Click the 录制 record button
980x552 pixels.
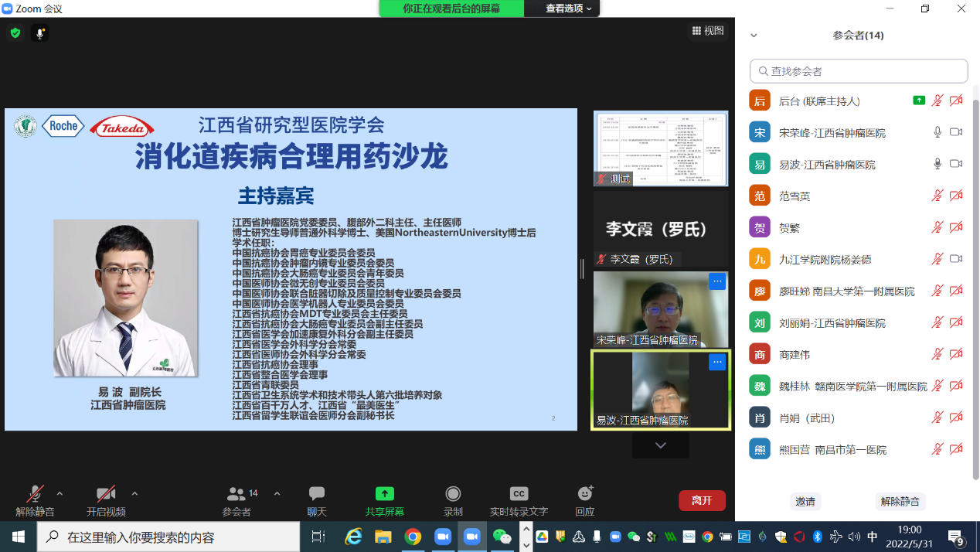click(454, 501)
